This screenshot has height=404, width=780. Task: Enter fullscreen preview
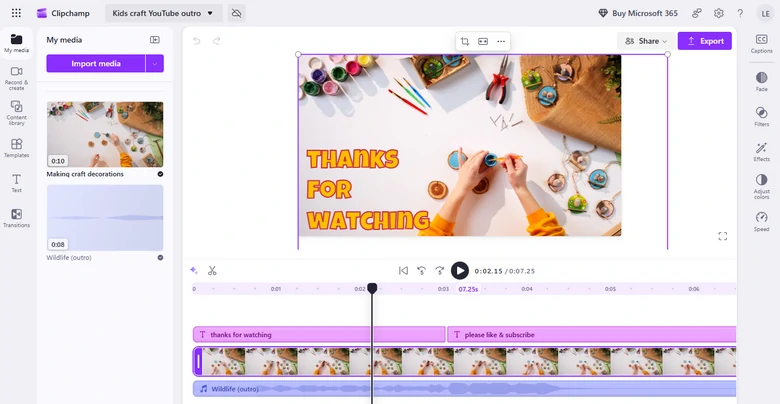pos(723,236)
